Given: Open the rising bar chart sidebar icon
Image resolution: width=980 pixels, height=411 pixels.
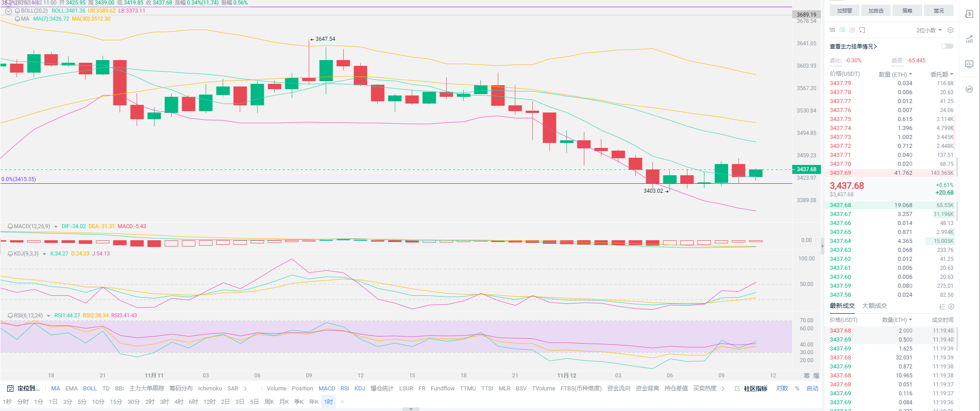Looking at the screenshot, I should (969, 39).
